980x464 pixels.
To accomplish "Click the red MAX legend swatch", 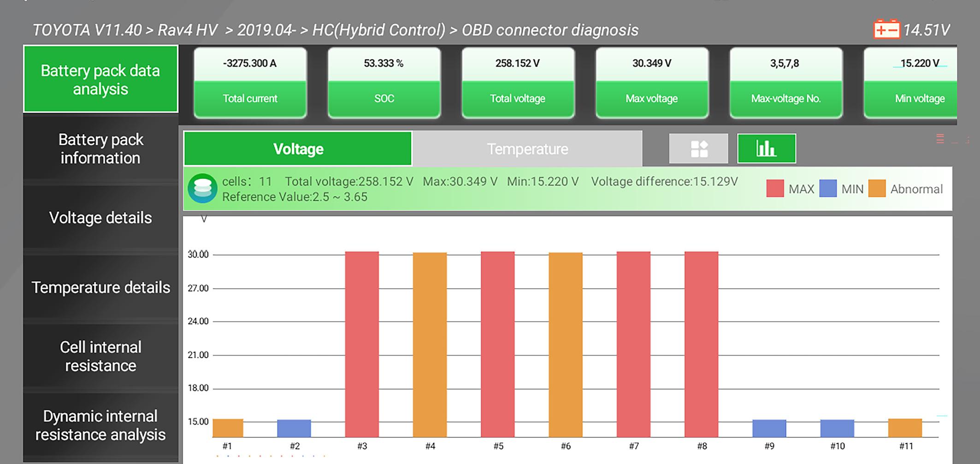I will click(x=775, y=189).
